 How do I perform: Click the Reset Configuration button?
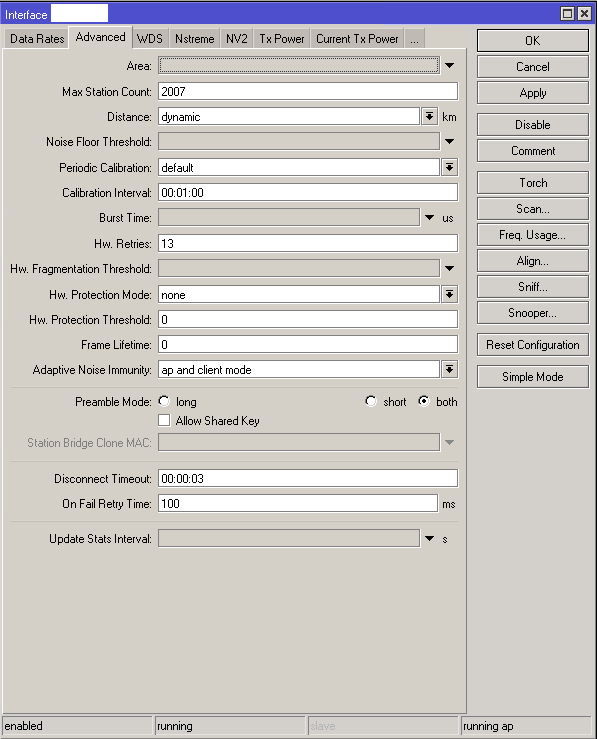click(x=532, y=345)
